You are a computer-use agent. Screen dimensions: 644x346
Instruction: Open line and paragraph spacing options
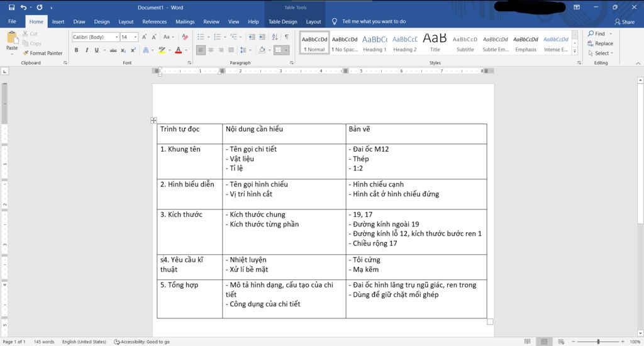[245, 50]
